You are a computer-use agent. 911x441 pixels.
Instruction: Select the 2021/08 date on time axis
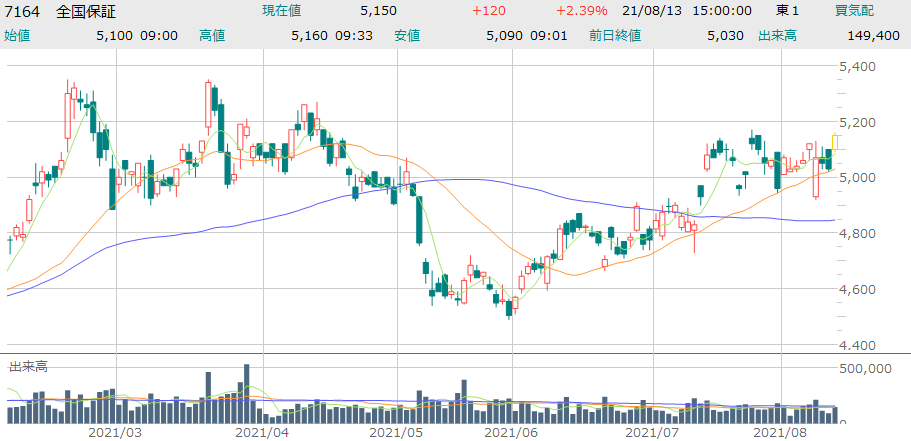pos(779,432)
